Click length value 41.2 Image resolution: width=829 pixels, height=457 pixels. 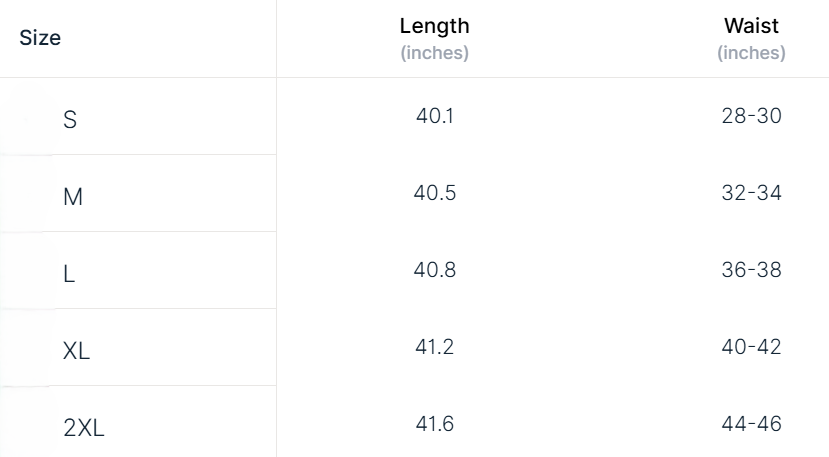click(x=435, y=347)
